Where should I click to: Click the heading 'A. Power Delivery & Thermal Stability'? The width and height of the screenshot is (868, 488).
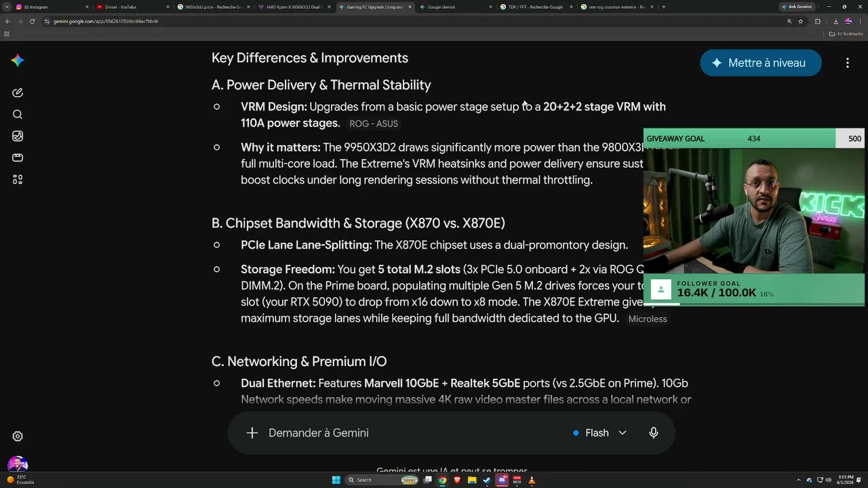pyautogui.click(x=321, y=85)
